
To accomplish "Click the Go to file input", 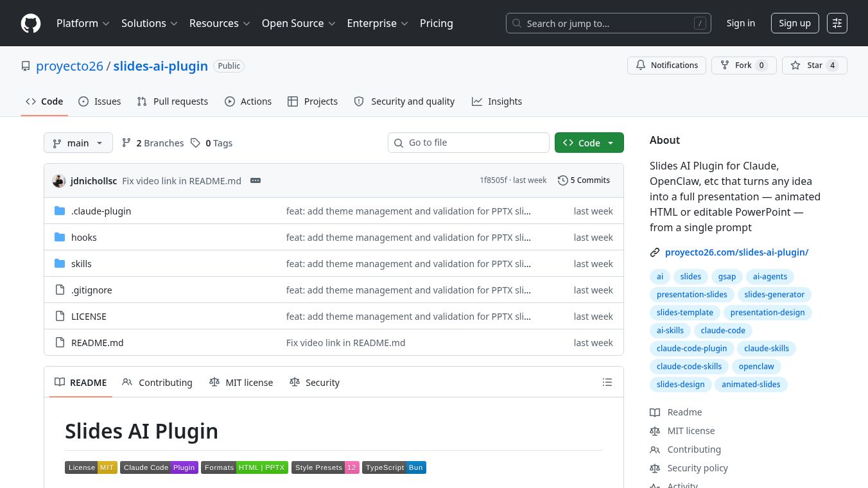I will pyautogui.click(x=469, y=143).
